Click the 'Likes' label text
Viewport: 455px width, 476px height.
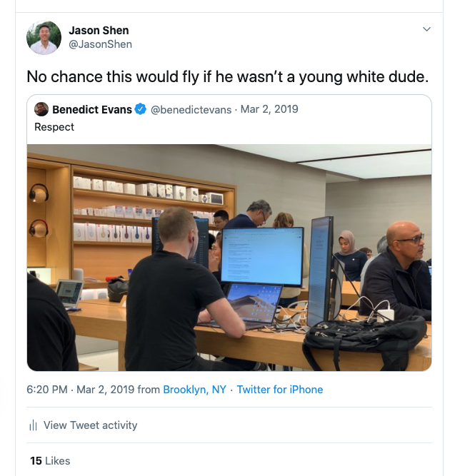[x=58, y=461]
